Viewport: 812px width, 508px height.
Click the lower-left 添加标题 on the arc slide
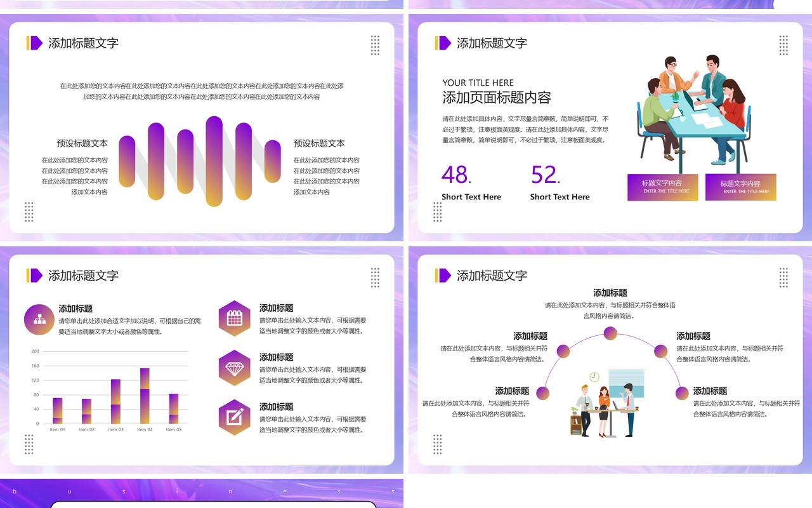pyautogui.click(x=512, y=391)
